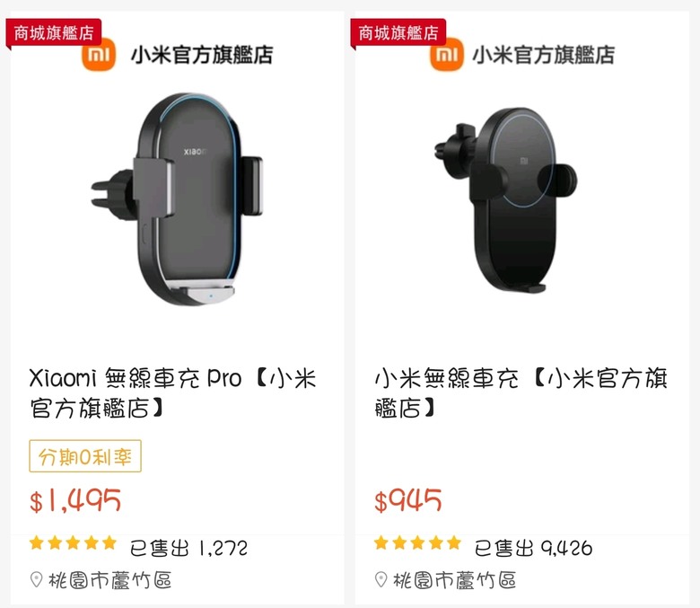Open the Xiaomi 無線車充 Pro title link
The image size is (700, 608).
[x=173, y=392]
